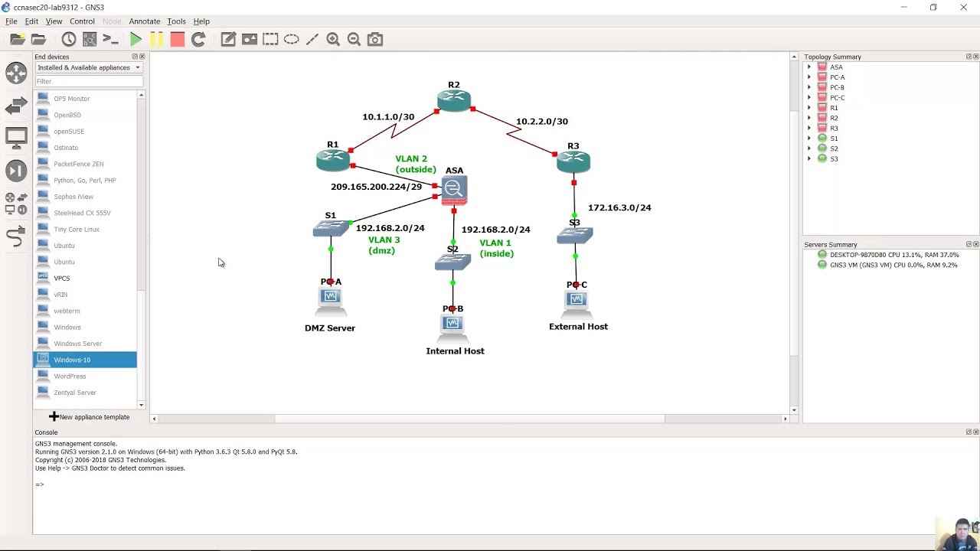Click the Zoom out magnifier icon
Viewport: 980px width, 551px height.
click(354, 39)
